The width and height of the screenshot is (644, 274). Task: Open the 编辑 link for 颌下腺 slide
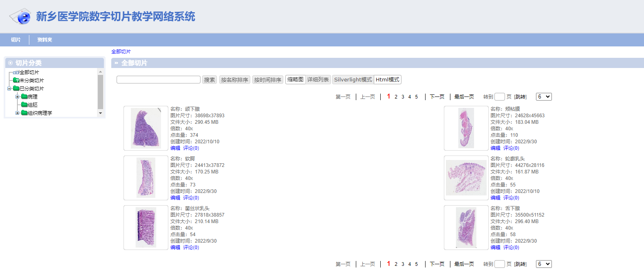point(175,148)
